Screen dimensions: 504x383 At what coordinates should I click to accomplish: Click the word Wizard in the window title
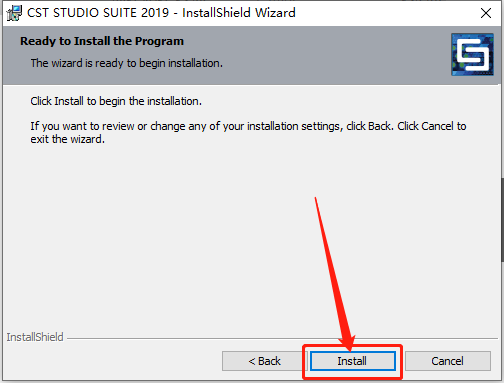coord(275,13)
